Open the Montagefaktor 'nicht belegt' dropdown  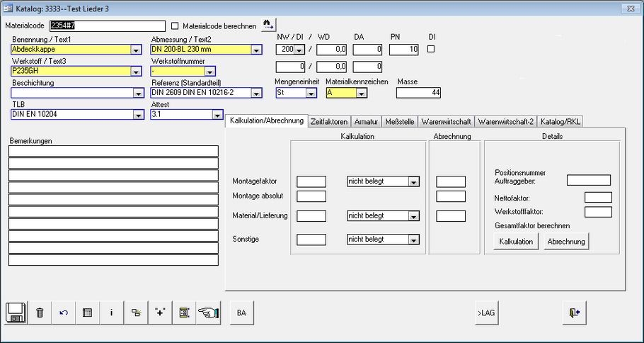tap(413, 181)
